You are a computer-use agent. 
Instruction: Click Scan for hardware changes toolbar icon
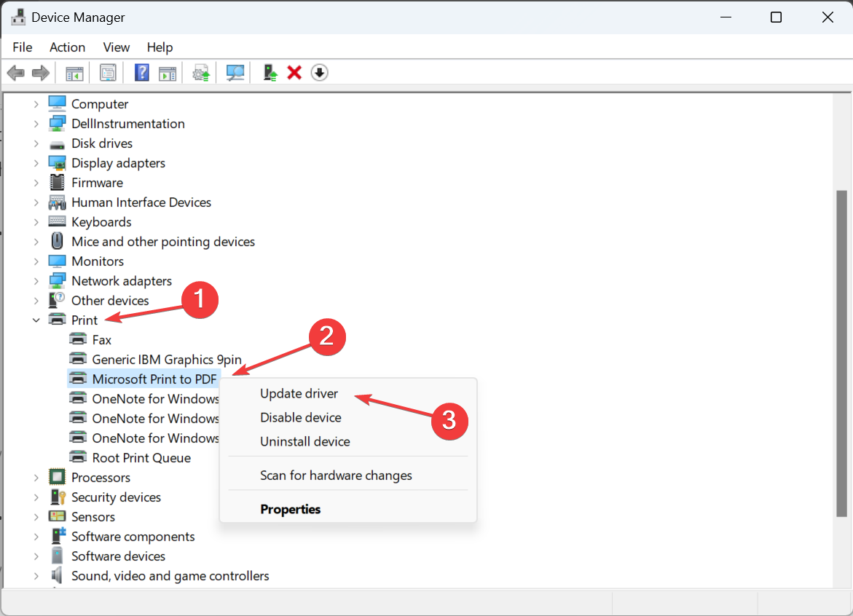[x=235, y=73]
